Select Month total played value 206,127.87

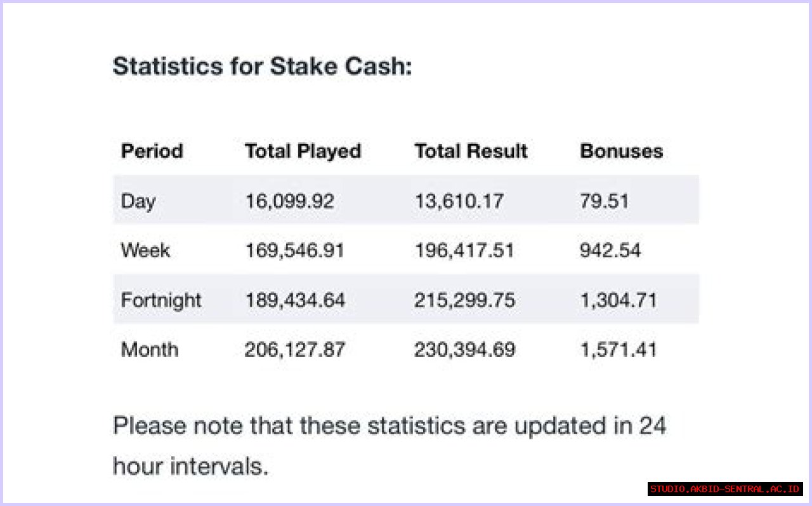tap(295, 349)
